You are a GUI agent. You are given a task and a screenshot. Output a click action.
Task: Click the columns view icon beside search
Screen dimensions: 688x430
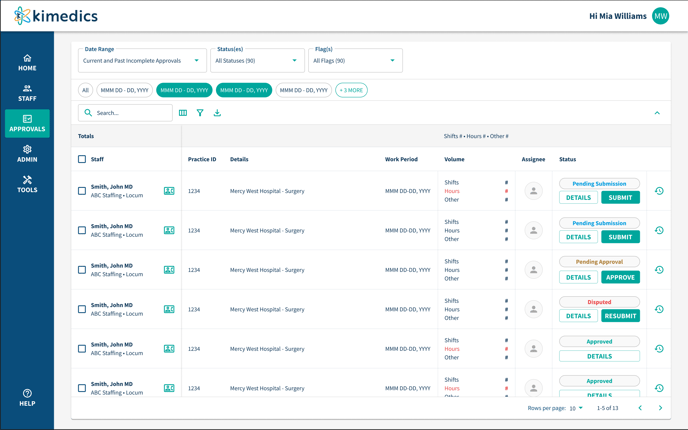183,113
